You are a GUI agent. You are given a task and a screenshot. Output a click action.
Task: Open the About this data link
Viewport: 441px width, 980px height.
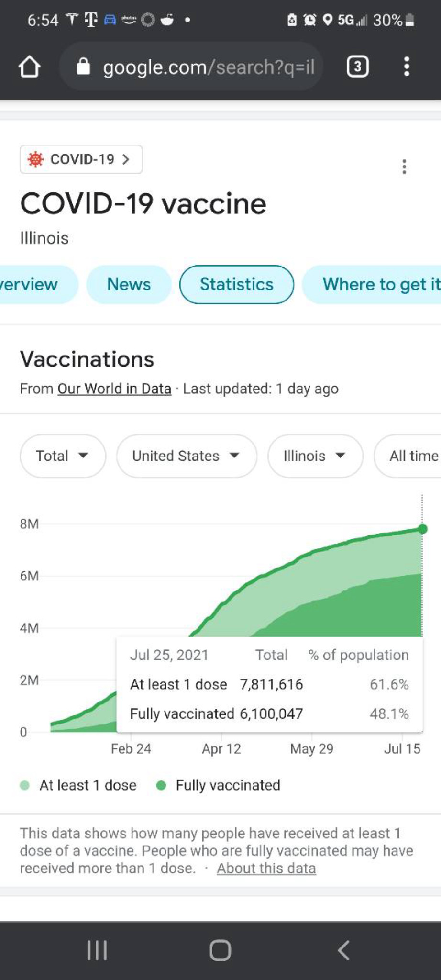coord(266,868)
